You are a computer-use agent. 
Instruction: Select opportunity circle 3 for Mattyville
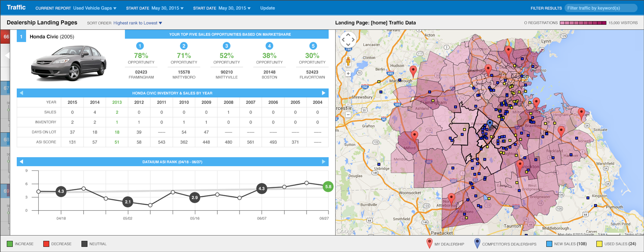click(x=227, y=46)
